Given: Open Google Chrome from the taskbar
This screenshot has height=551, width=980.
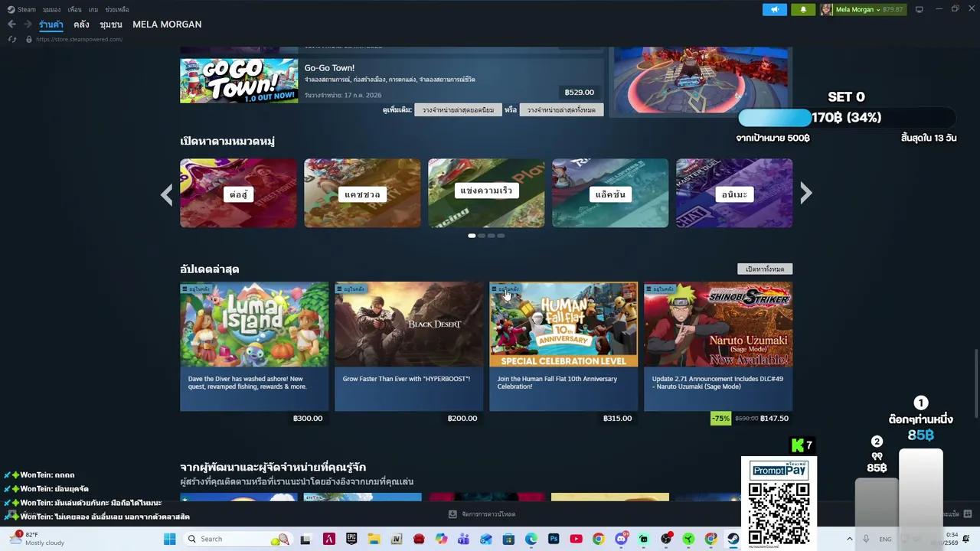Looking at the screenshot, I should [x=599, y=539].
